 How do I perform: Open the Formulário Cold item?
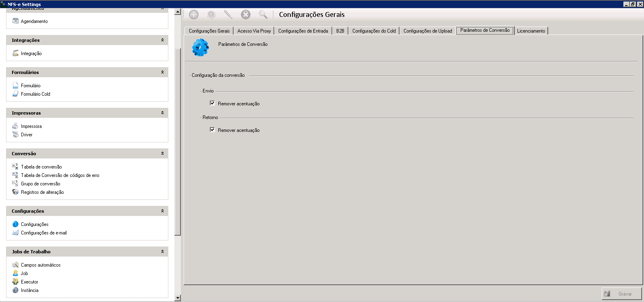[35, 94]
